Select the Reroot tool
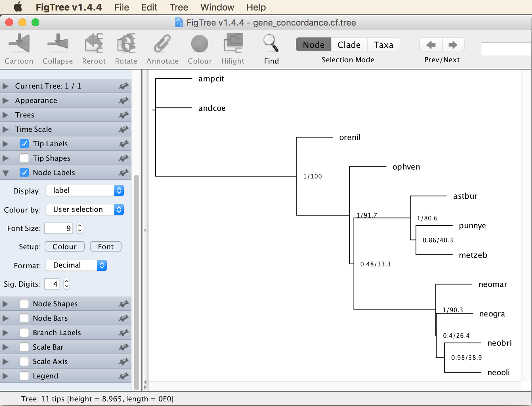The width and height of the screenshot is (532, 406). (94, 44)
